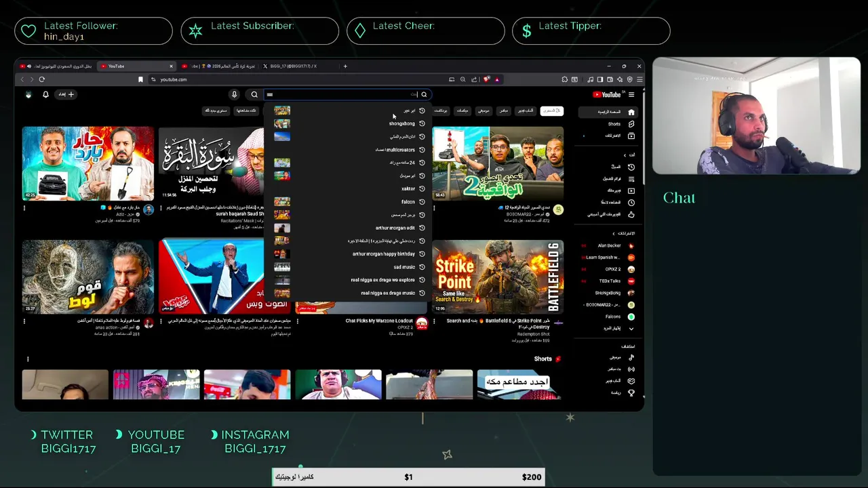The image size is (868, 488).
Task: Open the BOSOMAR22 channel avatar under video
Action: point(558,210)
